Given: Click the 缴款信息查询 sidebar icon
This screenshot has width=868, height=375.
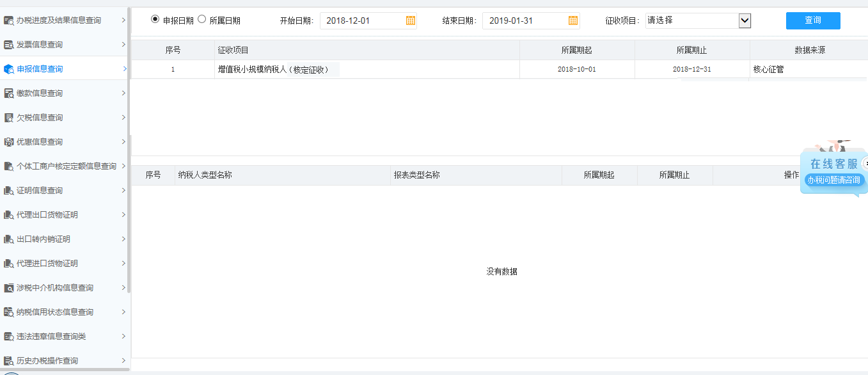Looking at the screenshot, I should click(9, 93).
